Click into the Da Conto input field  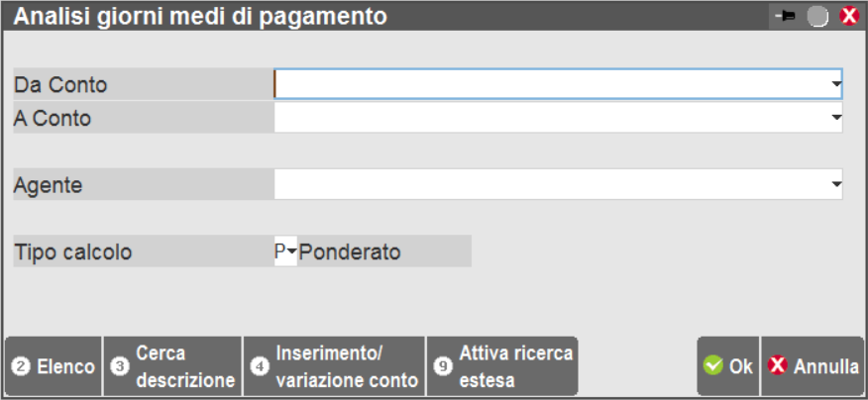[x=550, y=84]
